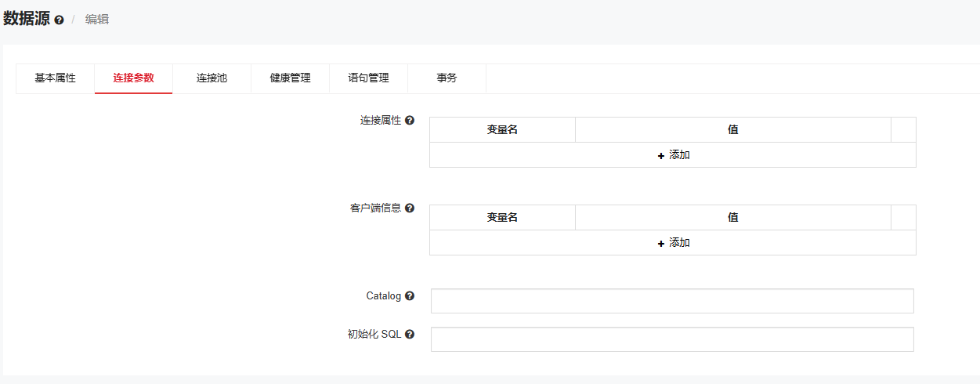
Task: Add a row under 连接属性 table
Action: [673, 155]
